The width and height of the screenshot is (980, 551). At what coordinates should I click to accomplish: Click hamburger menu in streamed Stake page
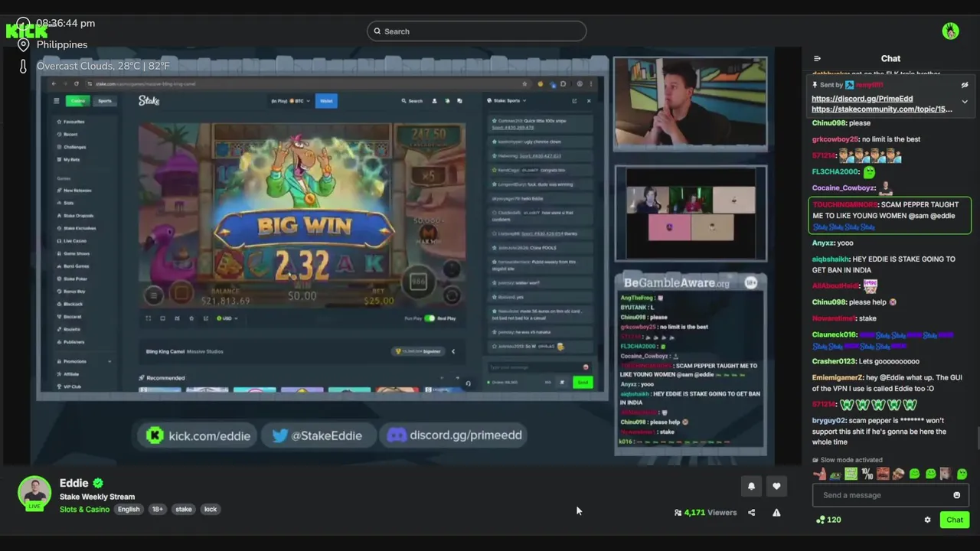click(x=56, y=101)
